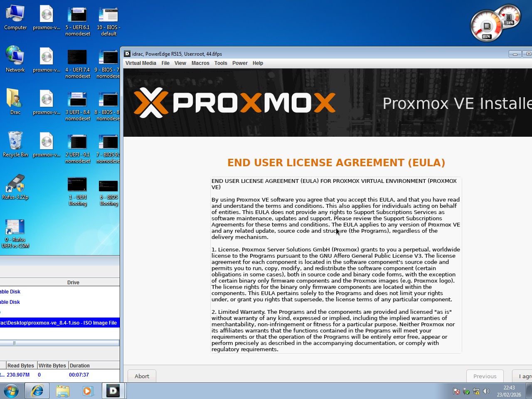The width and height of the screenshot is (532, 399).
Task: Open the View menu
Action: tap(180, 63)
